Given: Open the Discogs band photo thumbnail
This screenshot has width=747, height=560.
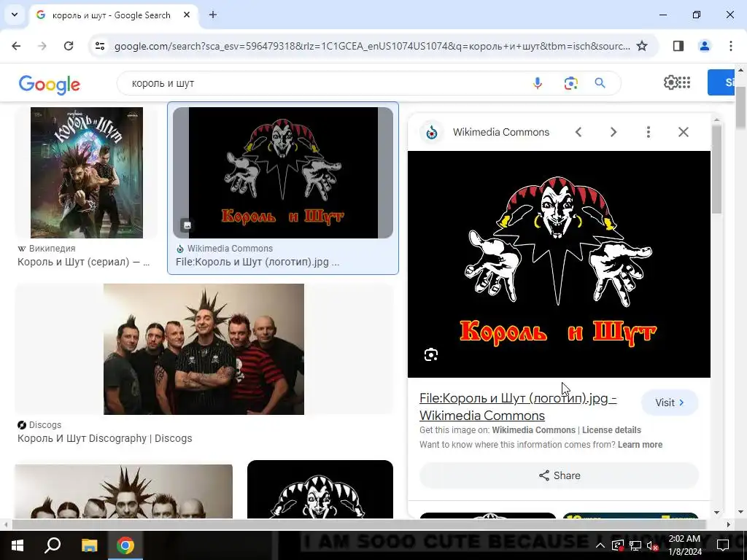Looking at the screenshot, I should click(x=204, y=349).
